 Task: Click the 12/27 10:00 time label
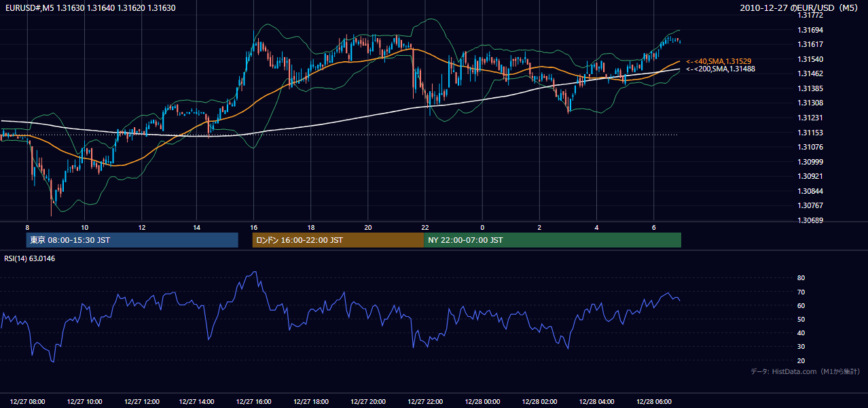[x=85, y=402]
